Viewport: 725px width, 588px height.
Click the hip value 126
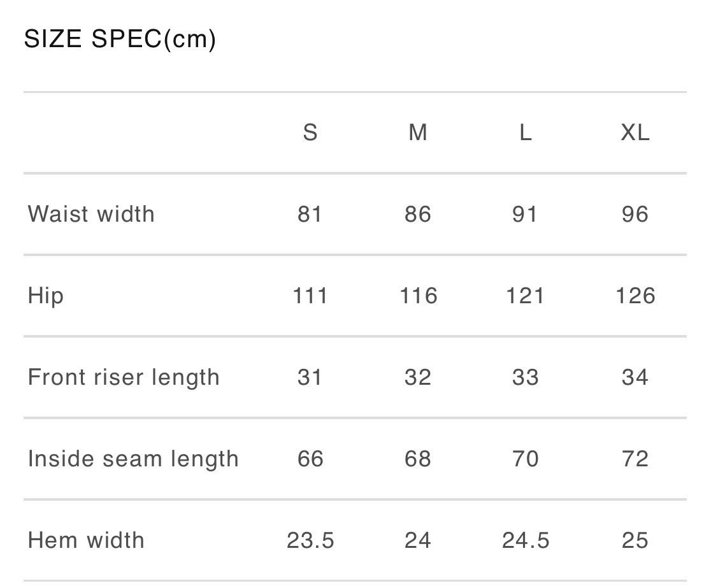pos(635,296)
